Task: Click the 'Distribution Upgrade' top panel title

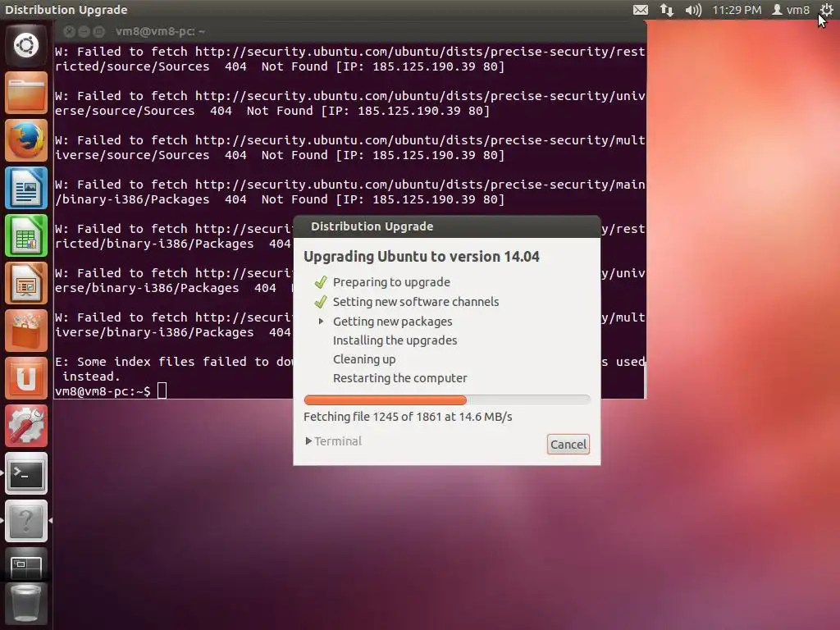Action: 66,10
